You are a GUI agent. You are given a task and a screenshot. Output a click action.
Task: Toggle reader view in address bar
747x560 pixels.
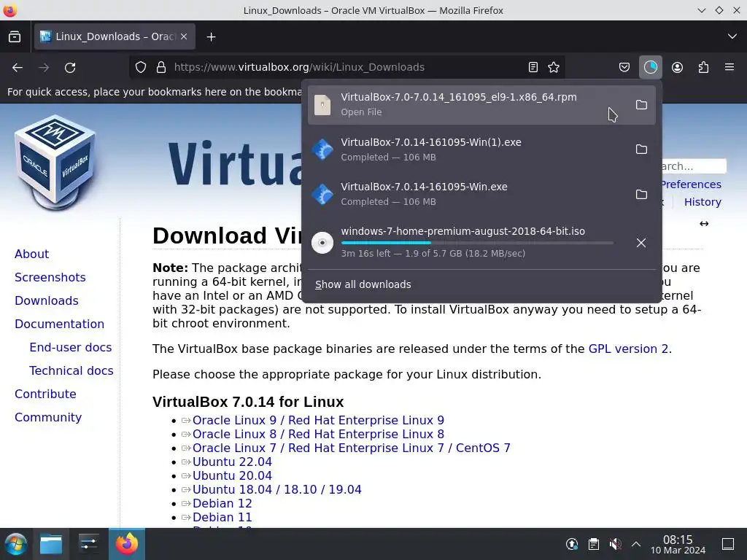point(533,67)
